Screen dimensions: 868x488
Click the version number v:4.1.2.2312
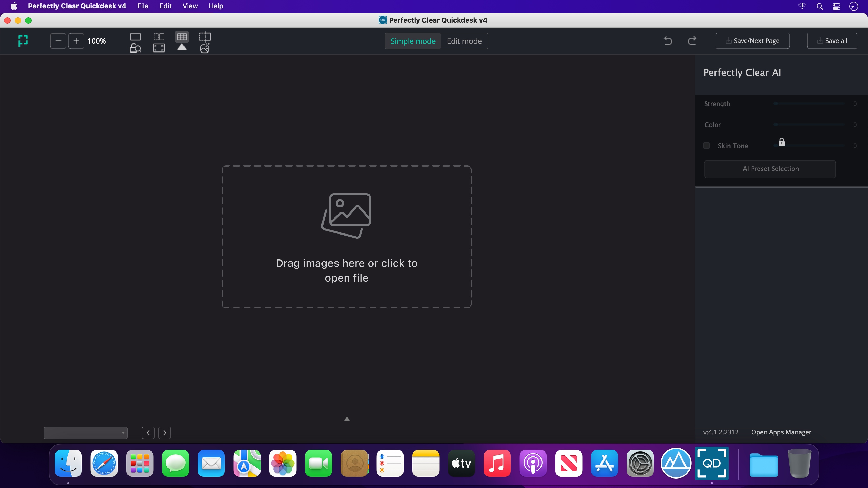(721, 432)
